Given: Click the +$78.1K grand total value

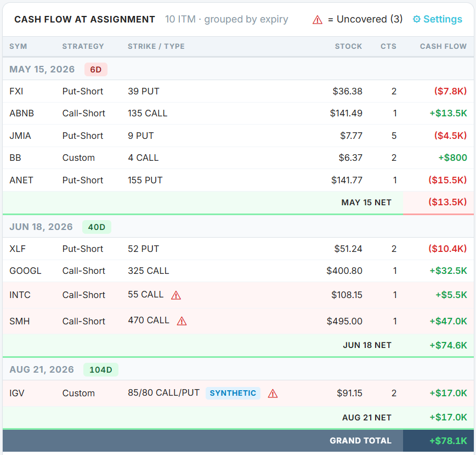Looking at the screenshot, I should pos(448,440).
